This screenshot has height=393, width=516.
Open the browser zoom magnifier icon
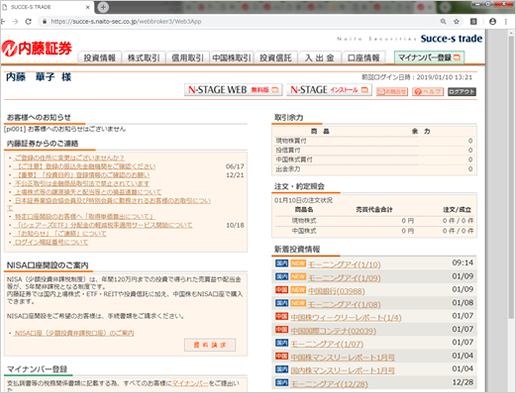click(443, 22)
